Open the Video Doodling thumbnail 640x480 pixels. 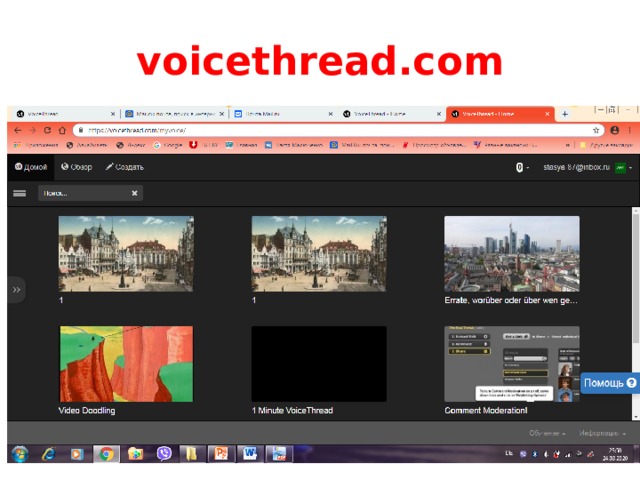pyautogui.click(x=126, y=364)
